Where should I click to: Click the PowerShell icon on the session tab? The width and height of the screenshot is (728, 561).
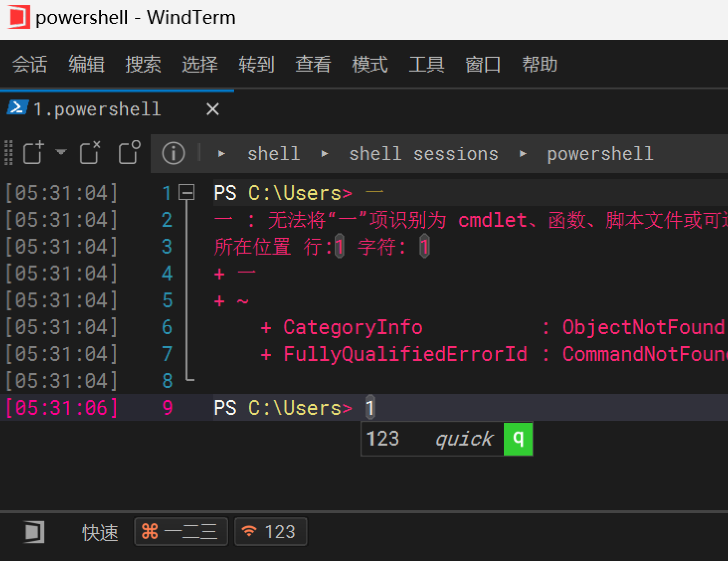17,107
